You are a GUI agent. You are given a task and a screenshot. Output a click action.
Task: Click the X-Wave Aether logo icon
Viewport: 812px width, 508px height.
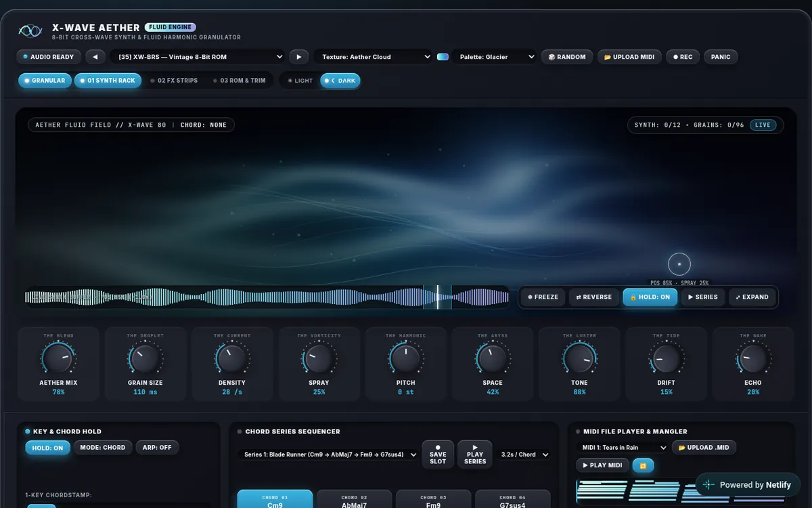(30, 31)
